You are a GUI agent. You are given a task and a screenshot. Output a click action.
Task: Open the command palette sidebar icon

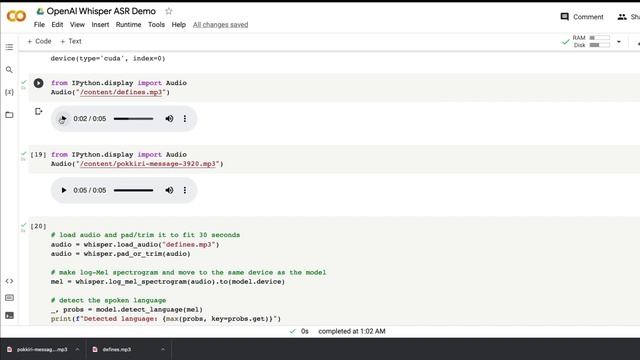pyautogui.click(x=9, y=298)
